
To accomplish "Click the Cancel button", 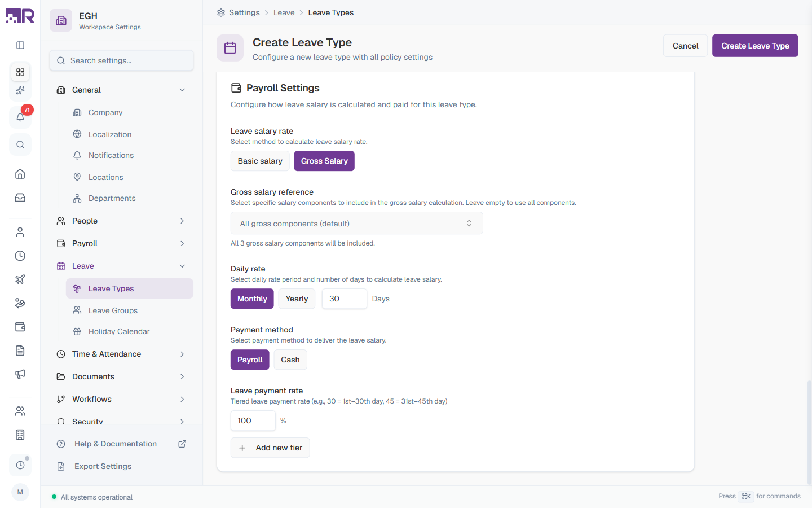I will [685, 46].
